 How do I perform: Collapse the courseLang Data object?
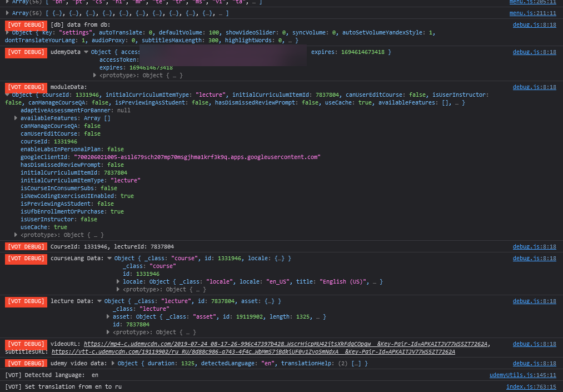[x=108, y=257]
